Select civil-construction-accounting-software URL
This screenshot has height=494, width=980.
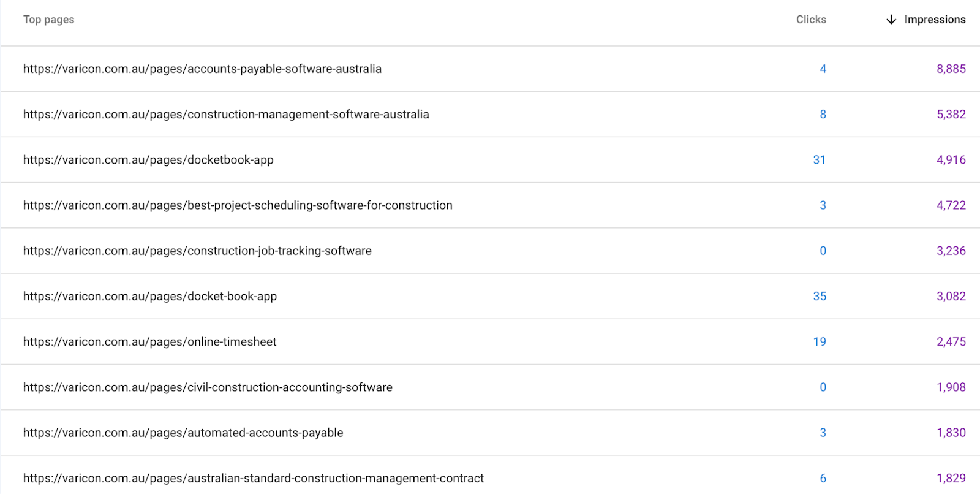coord(208,387)
